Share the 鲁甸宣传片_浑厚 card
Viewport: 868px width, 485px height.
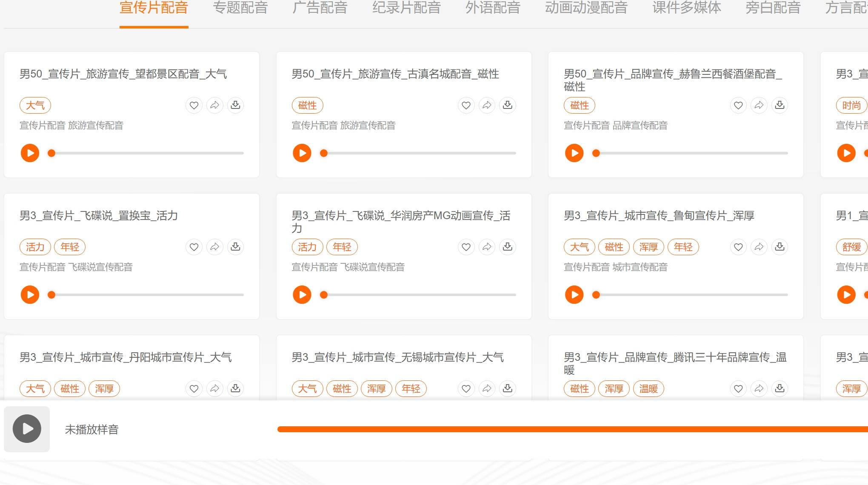[759, 247]
